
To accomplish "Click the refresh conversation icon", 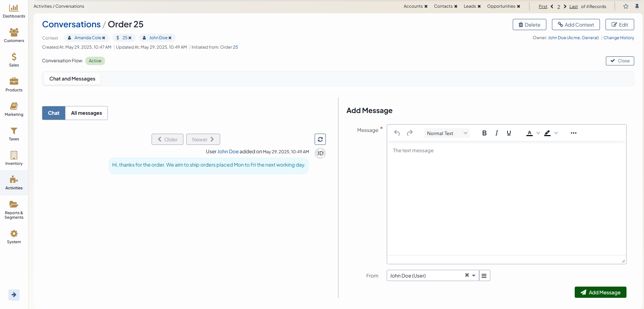I will pos(320,139).
